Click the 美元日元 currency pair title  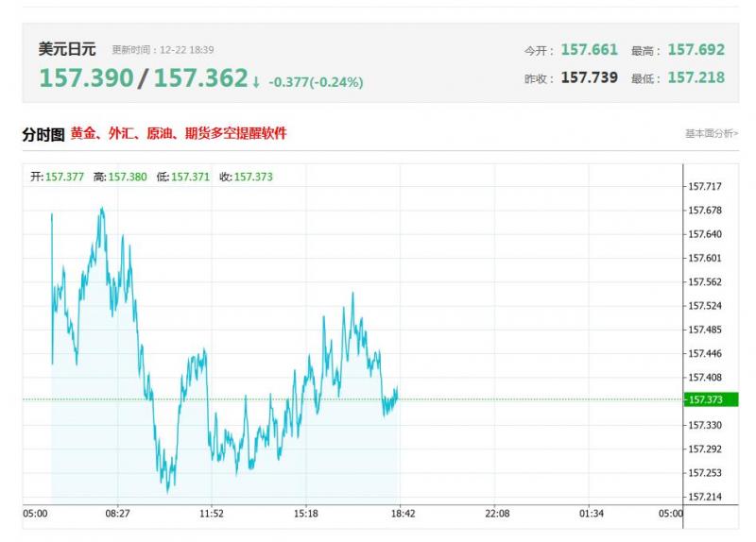(x=69, y=48)
